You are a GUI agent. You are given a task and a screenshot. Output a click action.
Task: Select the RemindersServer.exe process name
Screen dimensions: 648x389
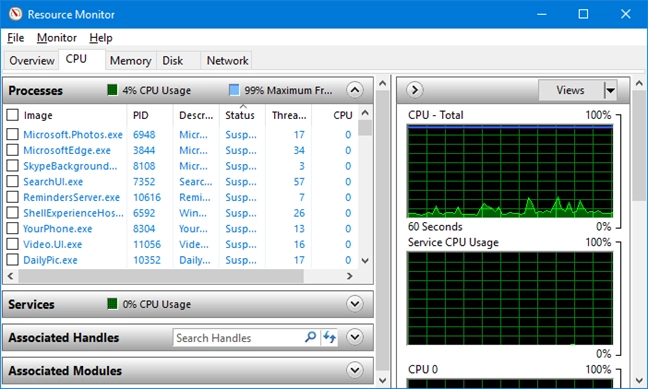(71, 197)
